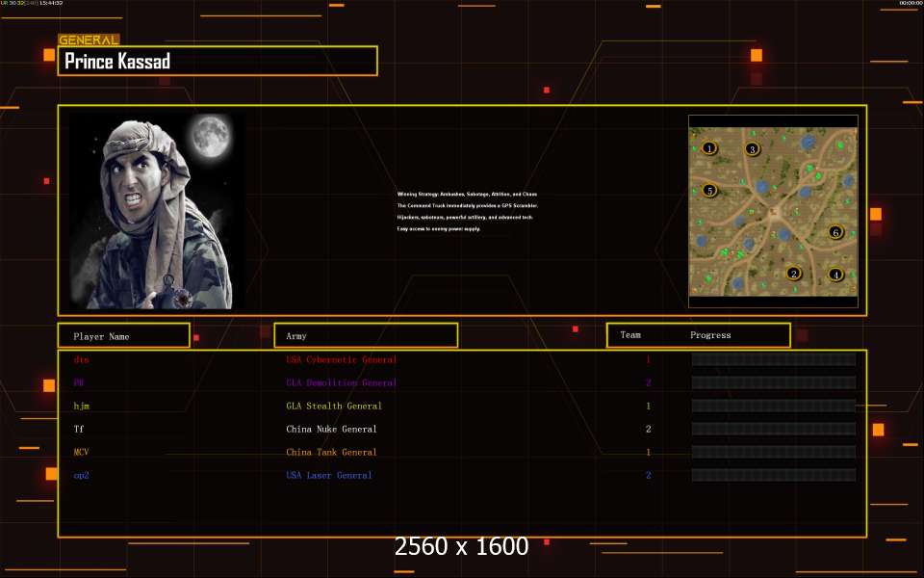Click start position 5 on the minimap
Viewport: 924px width, 578px height.
pos(709,191)
